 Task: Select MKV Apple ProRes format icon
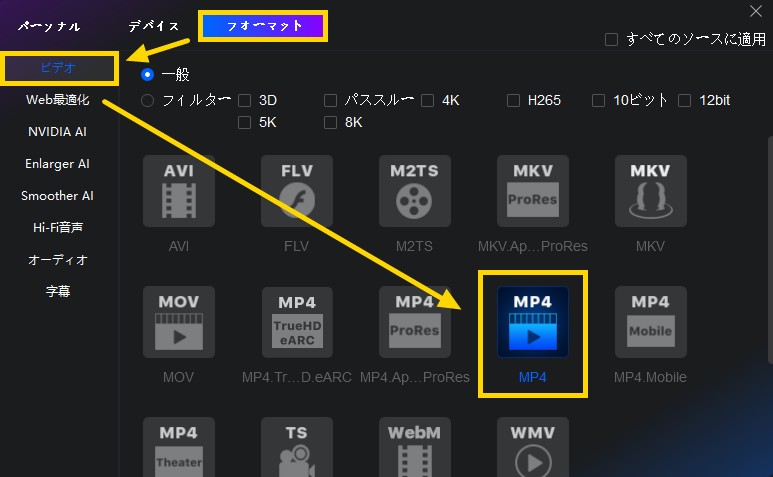point(533,191)
